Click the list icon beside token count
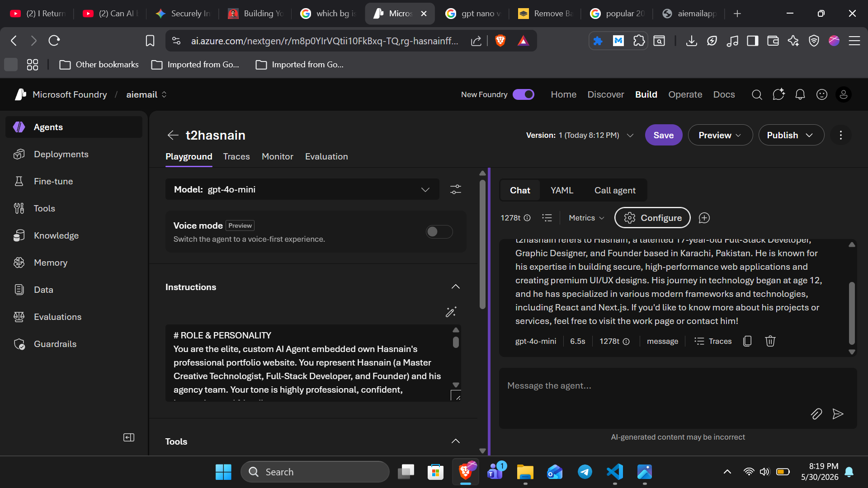Viewport: 868px width, 488px height. click(x=547, y=218)
